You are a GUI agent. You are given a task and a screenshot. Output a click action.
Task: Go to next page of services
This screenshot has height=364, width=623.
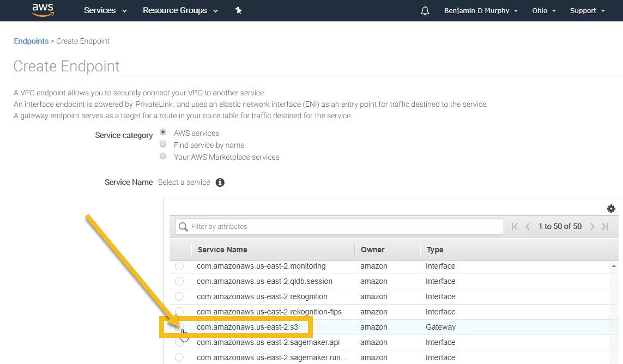click(592, 227)
